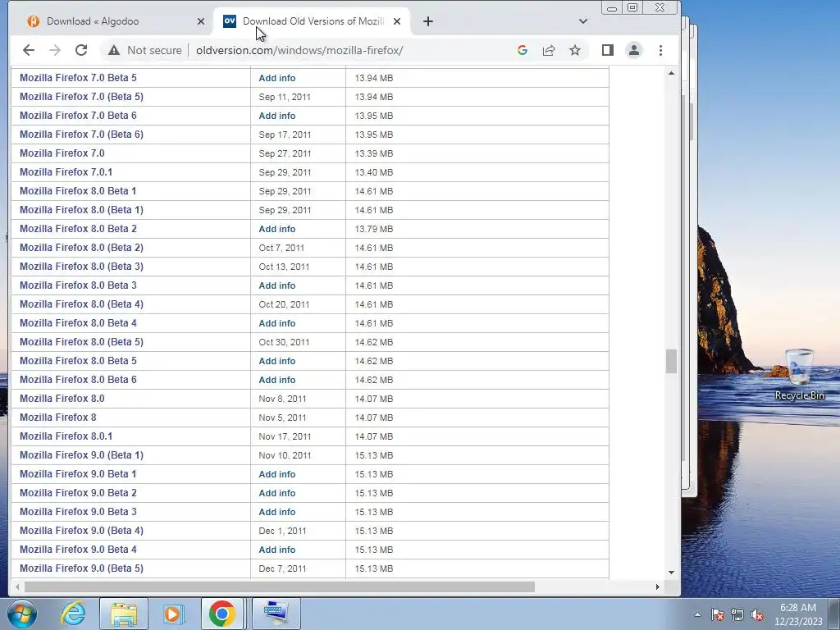The image size is (840, 630).
Task: Click the vertical scrollbar down arrow
Action: click(671, 572)
